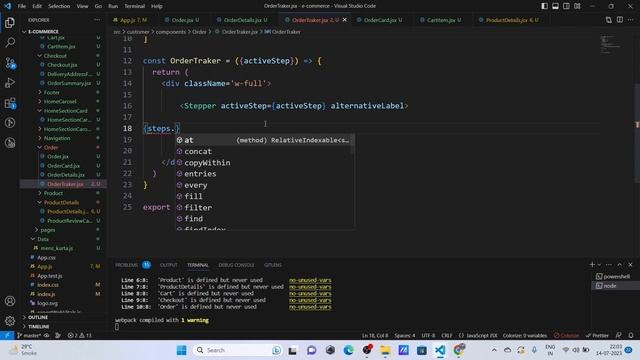Viewport: 640px width, 360px height.
Task: Collapse the Order folder
Action: 51,147
